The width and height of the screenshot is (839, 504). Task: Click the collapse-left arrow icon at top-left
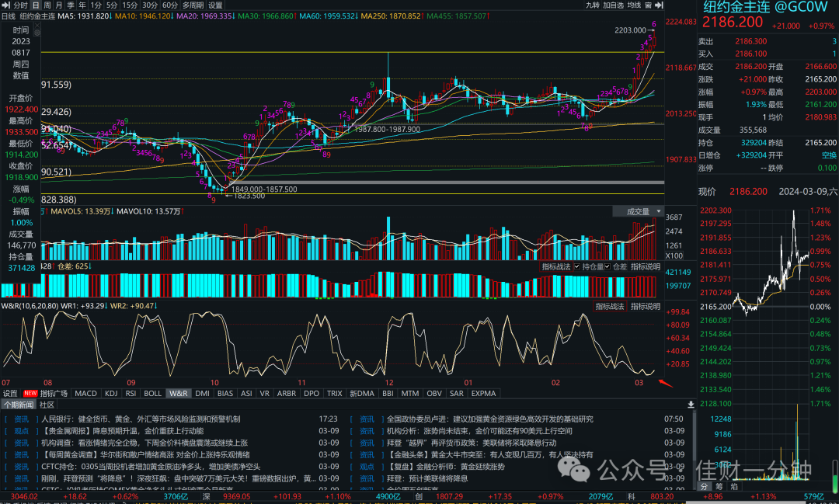(6, 5)
